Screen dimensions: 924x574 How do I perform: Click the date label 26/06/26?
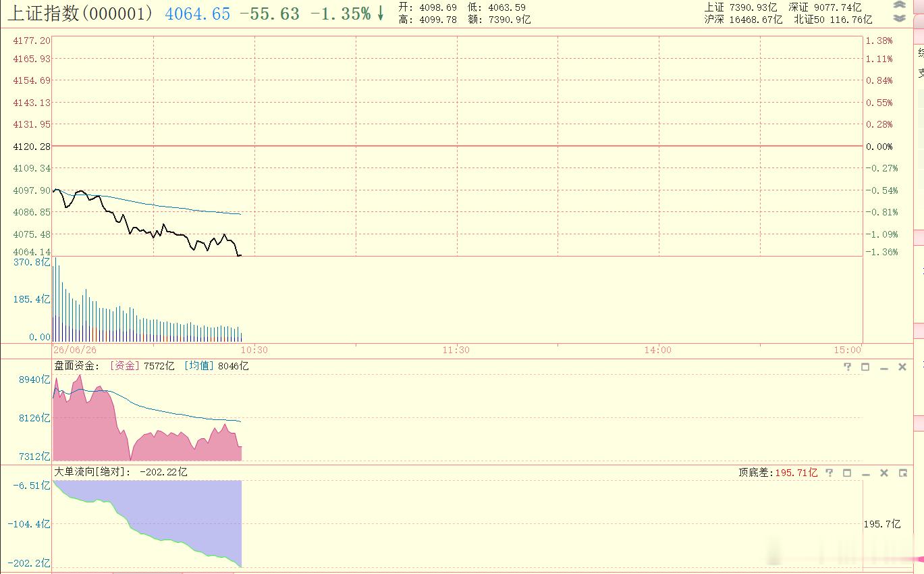point(75,350)
